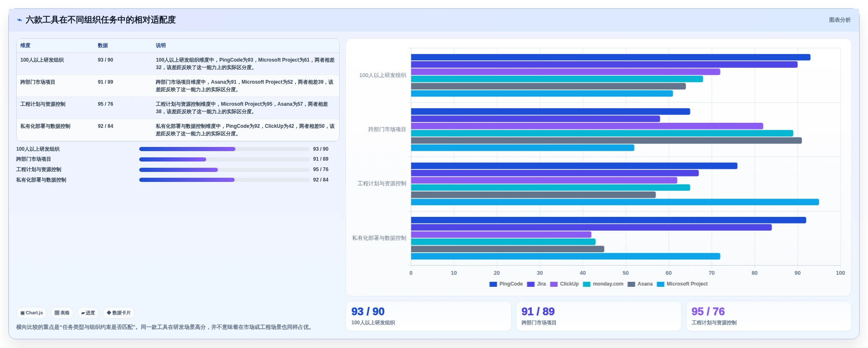Click the 数据 column header
868x348 pixels.
[x=103, y=45]
